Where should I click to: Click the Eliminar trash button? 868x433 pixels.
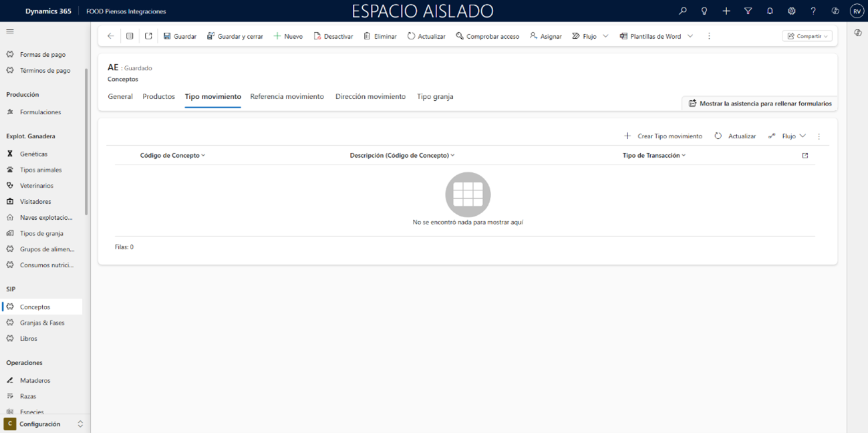tap(380, 36)
